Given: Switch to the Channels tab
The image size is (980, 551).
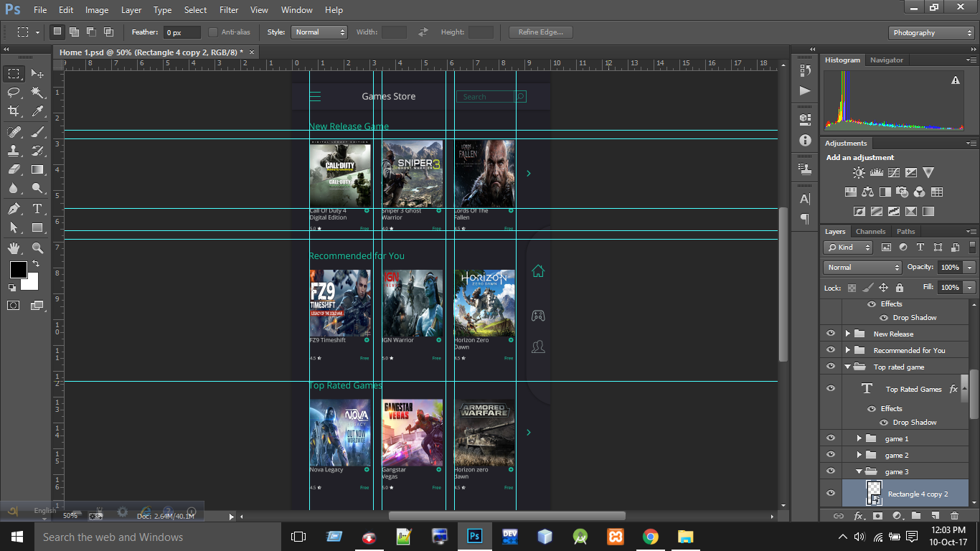Looking at the screenshot, I should 870,232.
